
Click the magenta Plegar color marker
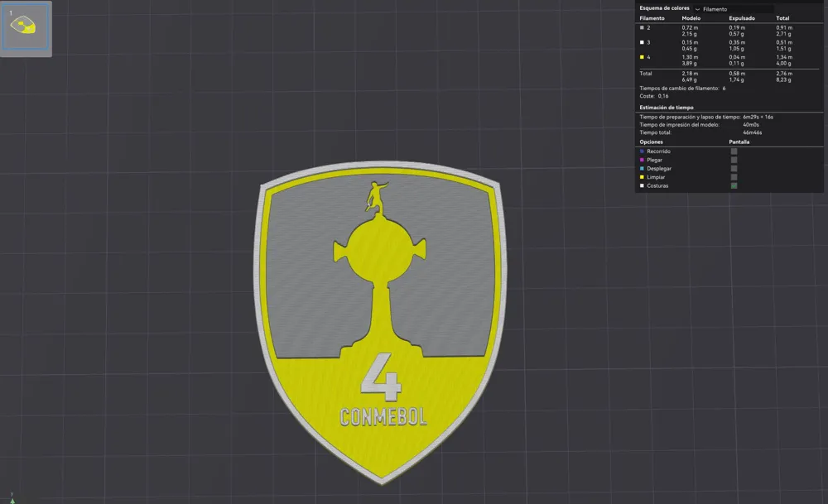[643, 160]
